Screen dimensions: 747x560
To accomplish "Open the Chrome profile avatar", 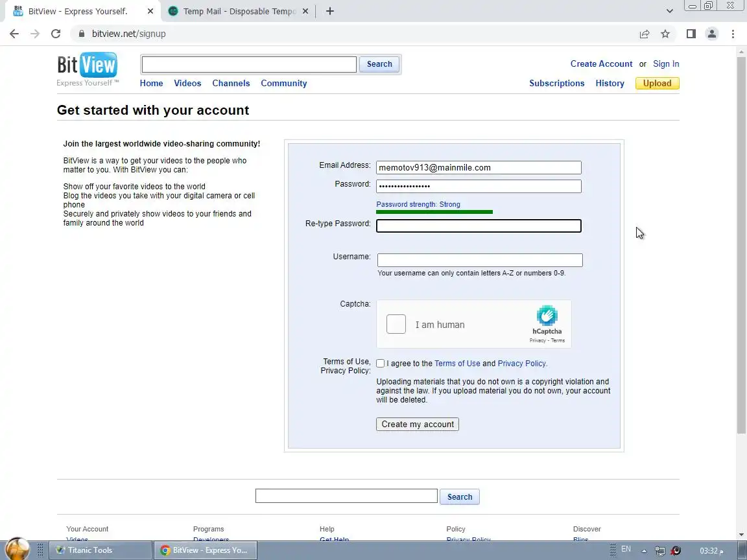I will pyautogui.click(x=712, y=34).
